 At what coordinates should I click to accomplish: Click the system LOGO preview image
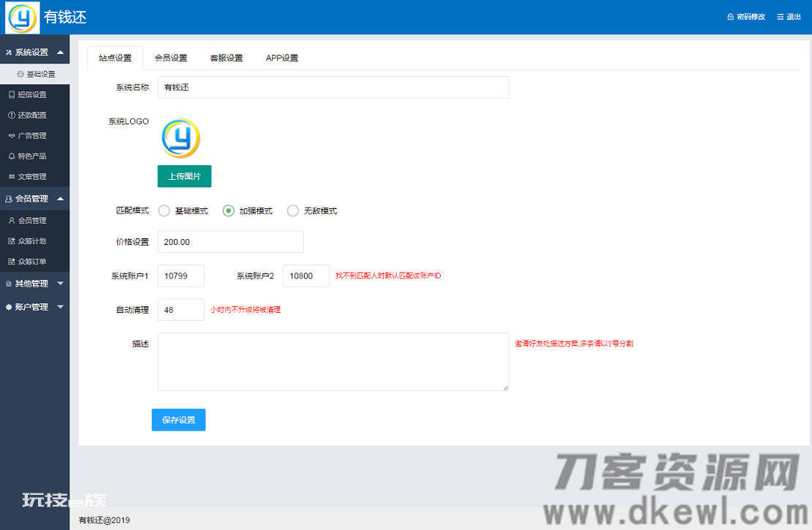[x=181, y=138]
